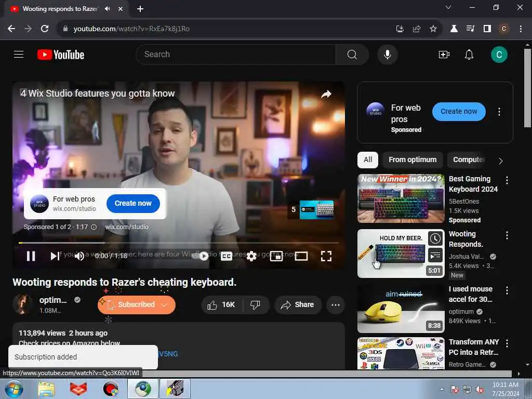
Task: Click the Search input field
Action: pyautogui.click(x=236, y=54)
